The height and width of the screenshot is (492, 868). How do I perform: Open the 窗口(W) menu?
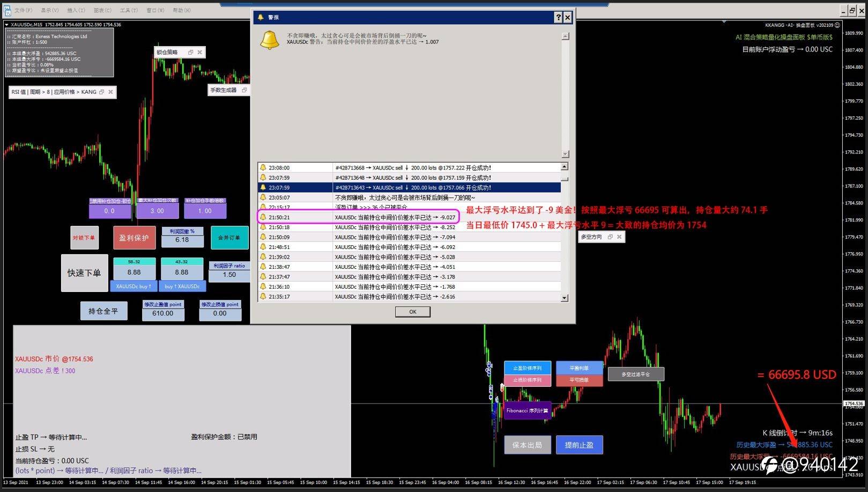[x=155, y=10]
